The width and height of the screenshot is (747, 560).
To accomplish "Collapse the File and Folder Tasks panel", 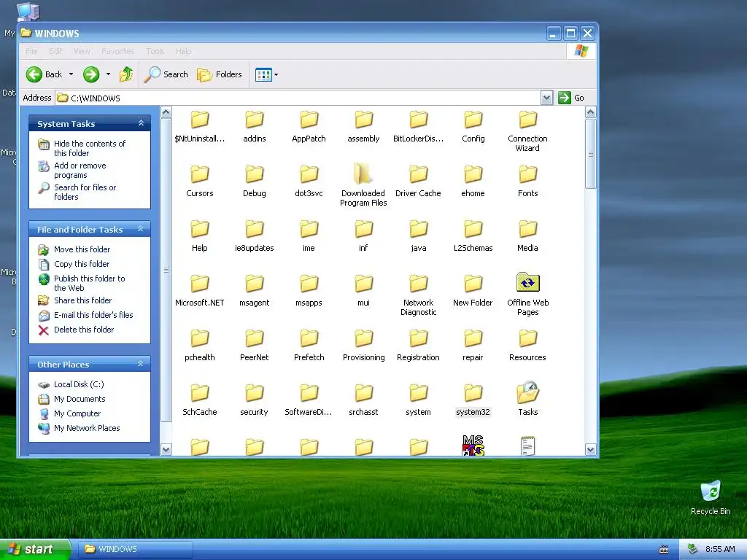I will click(141, 229).
